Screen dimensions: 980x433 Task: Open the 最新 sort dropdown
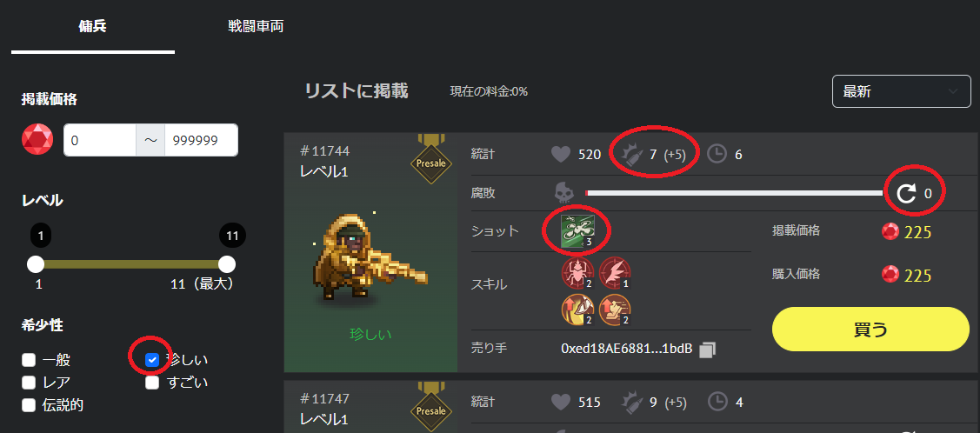click(901, 91)
